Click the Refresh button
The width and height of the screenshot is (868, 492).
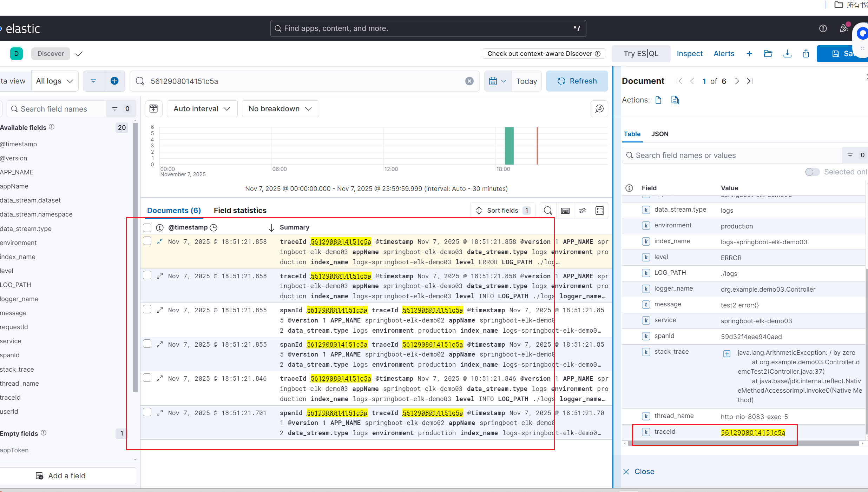577,81
